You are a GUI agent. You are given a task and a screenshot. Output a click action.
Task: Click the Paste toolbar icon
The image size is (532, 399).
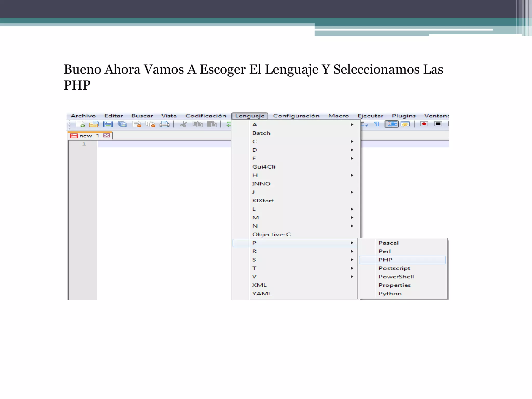tap(212, 124)
